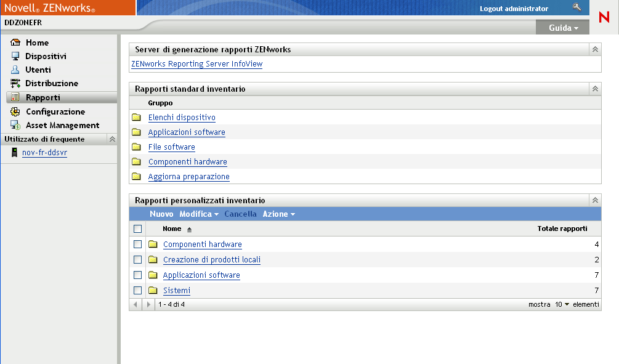This screenshot has width=619, height=364.
Task: Open the folder icon beside Elenchi dispositivi
Action: [x=136, y=117]
